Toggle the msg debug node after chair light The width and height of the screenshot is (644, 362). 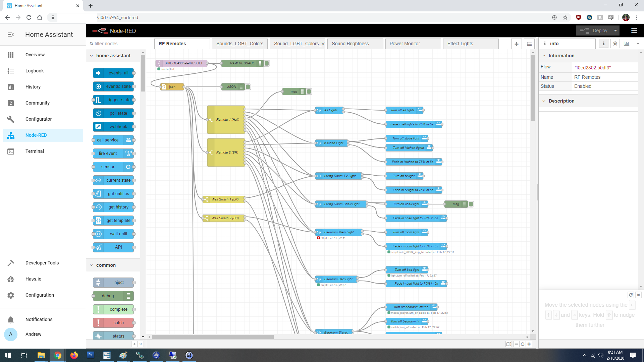click(471, 204)
